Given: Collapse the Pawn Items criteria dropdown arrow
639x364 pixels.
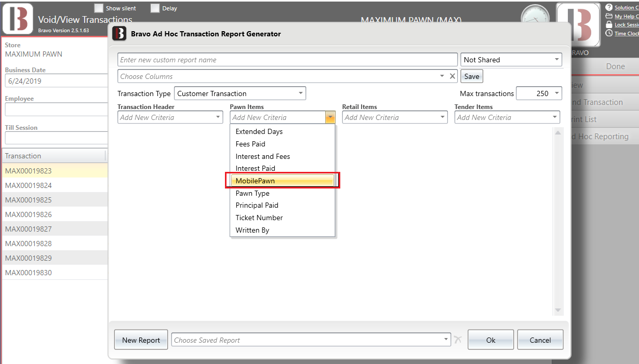Looking at the screenshot, I should click(x=330, y=117).
